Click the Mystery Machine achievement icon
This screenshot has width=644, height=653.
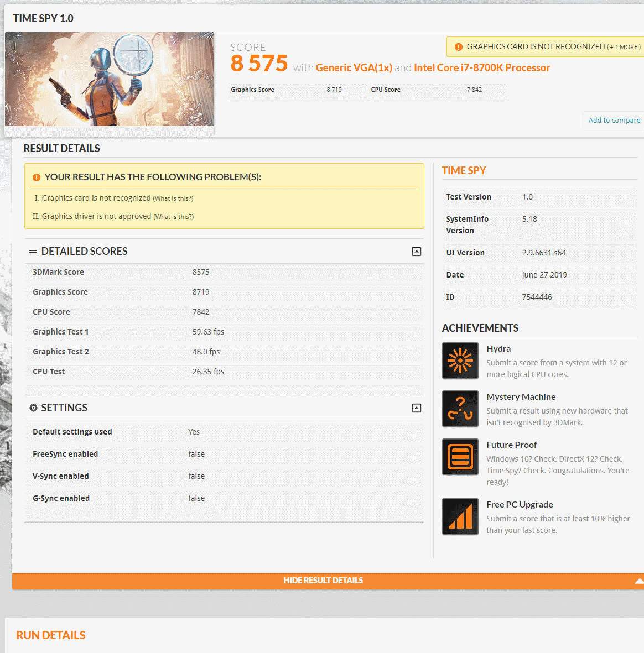(460, 409)
